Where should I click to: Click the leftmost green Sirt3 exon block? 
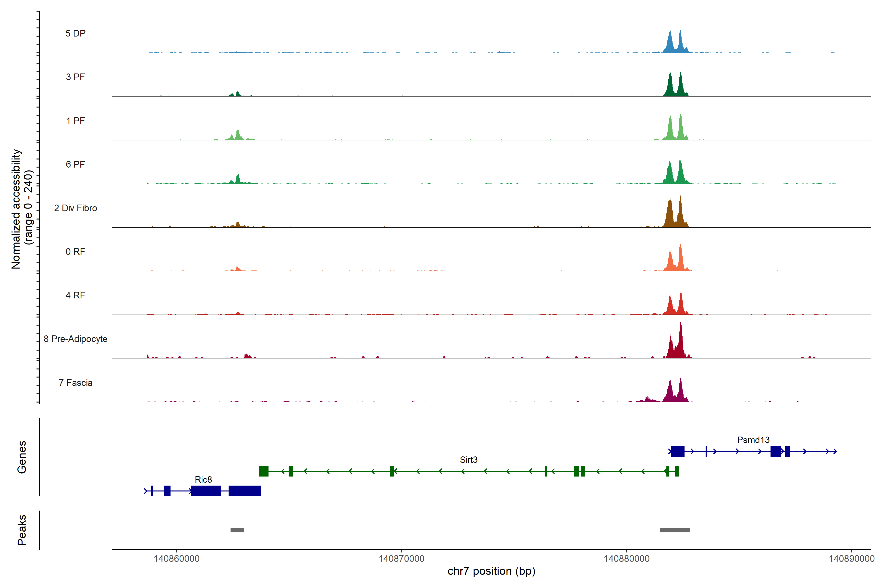(264, 471)
